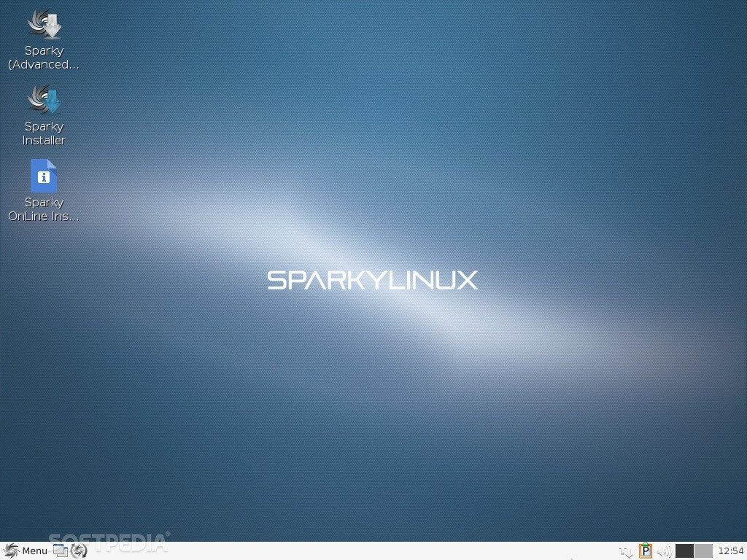747x560 pixels.
Task: Switch to the first dark workspace
Action: tap(684, 551)
